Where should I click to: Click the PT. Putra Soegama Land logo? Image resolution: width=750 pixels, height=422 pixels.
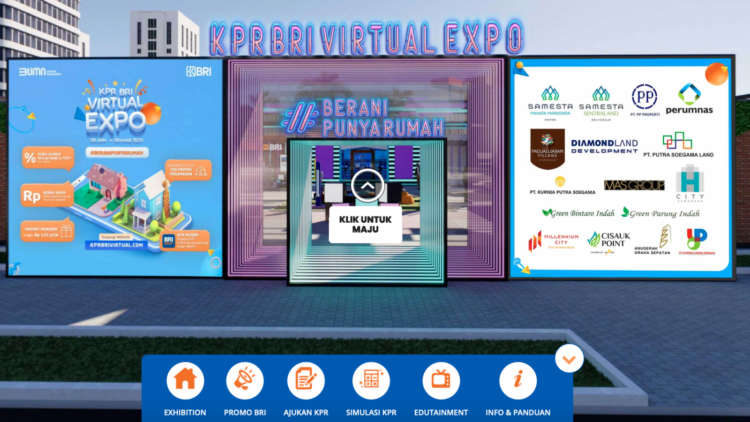tap(678, 144)
